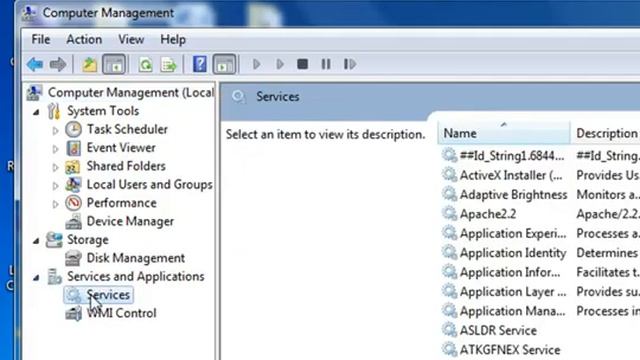The image size is (640, 360).
Task: Click the Performance tree icon
Action: click(x=73, y=203)
